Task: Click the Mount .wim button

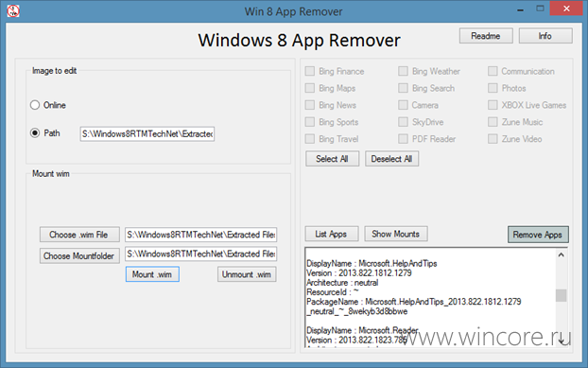Action: [152, 274]
